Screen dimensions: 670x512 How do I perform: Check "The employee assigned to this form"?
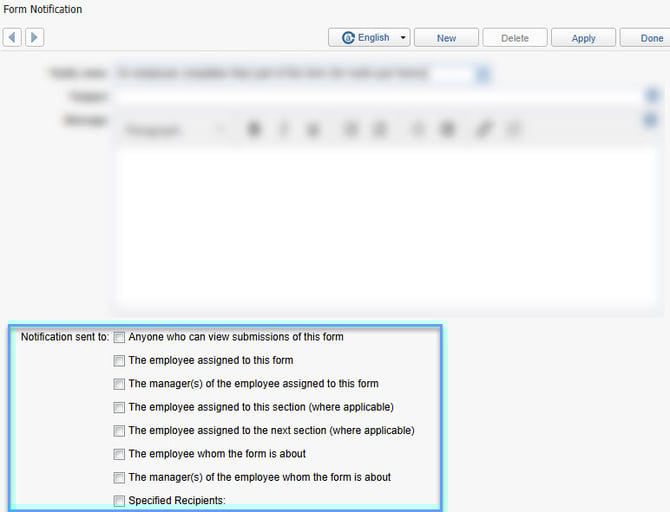(x=119, y=361)
